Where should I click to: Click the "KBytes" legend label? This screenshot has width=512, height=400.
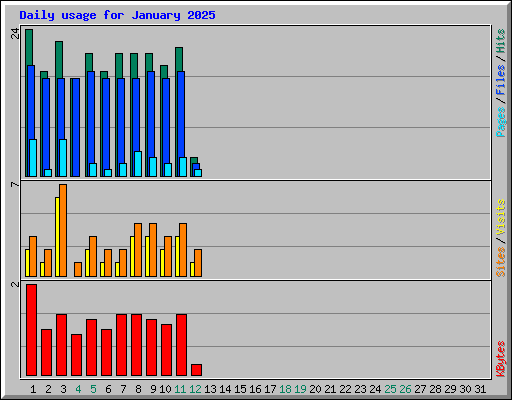click(501, 359)
